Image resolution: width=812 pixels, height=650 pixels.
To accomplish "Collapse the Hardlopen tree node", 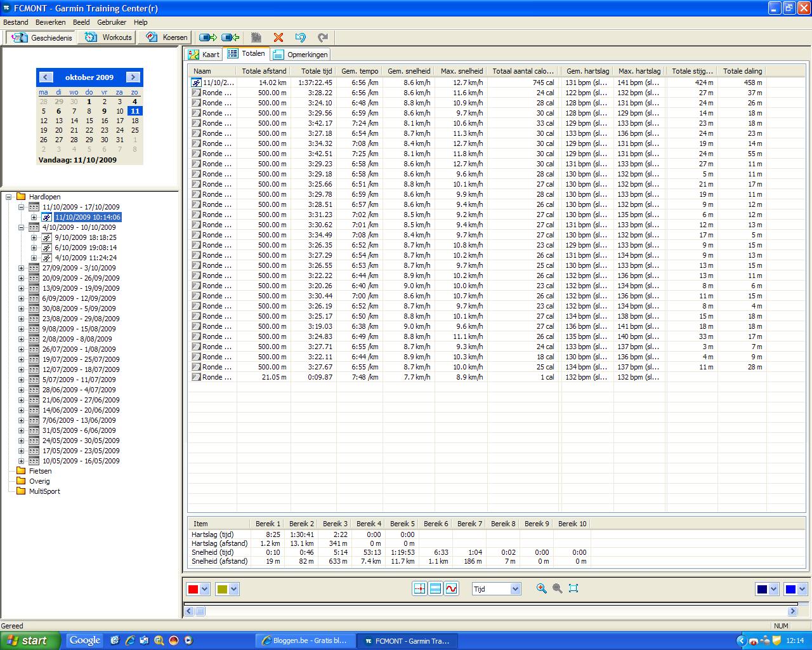I will point(9,197).
